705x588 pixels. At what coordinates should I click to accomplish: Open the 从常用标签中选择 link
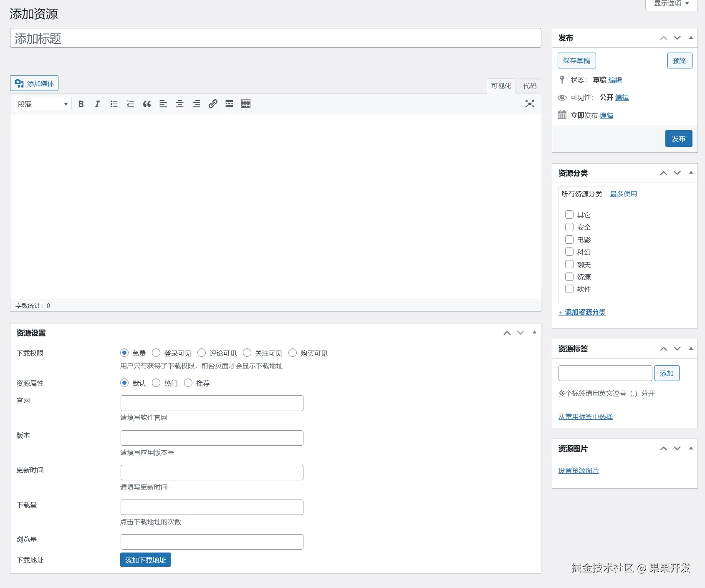[x=585, y=416]
